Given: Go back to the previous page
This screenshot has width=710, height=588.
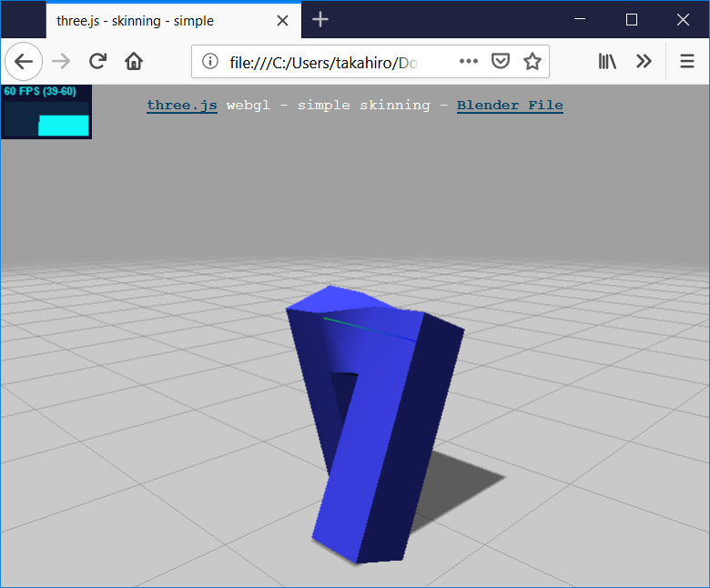Looking at the screenshot, I should point(24,61).
